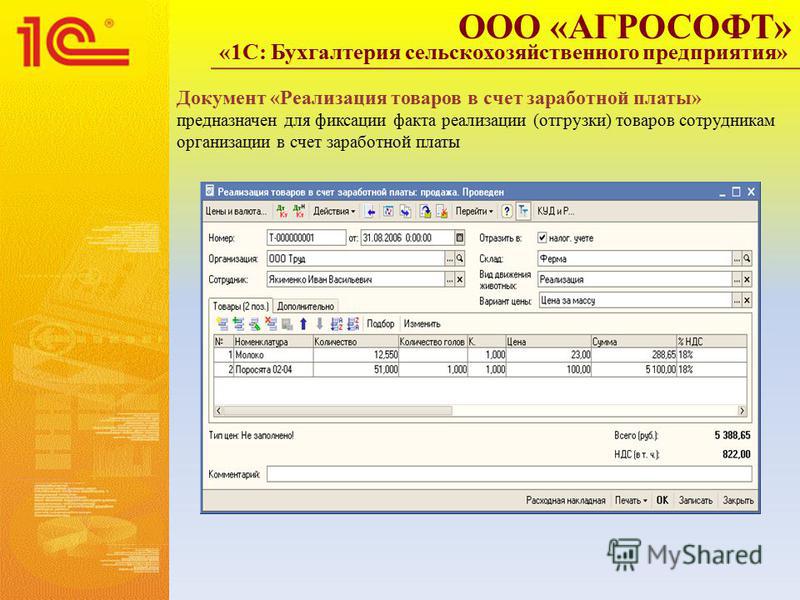This screenshot has height=600, width=800.
Task: Open the Перейти dropdown menu
Action: tap(474, 211)
